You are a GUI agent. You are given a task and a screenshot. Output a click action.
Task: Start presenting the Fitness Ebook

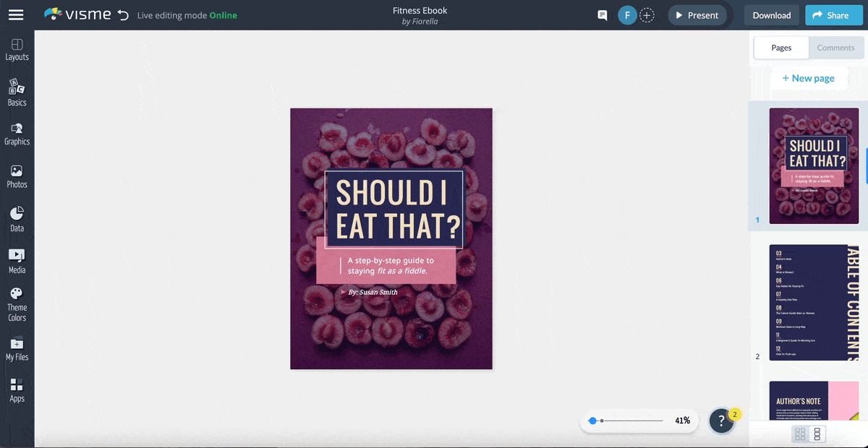click(697, 14)
